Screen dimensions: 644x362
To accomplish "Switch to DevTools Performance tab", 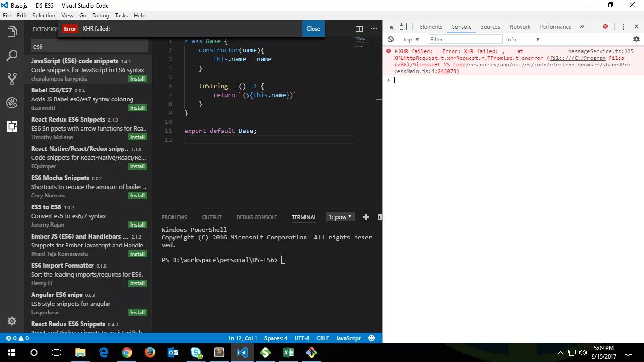I will click(556, 27).
